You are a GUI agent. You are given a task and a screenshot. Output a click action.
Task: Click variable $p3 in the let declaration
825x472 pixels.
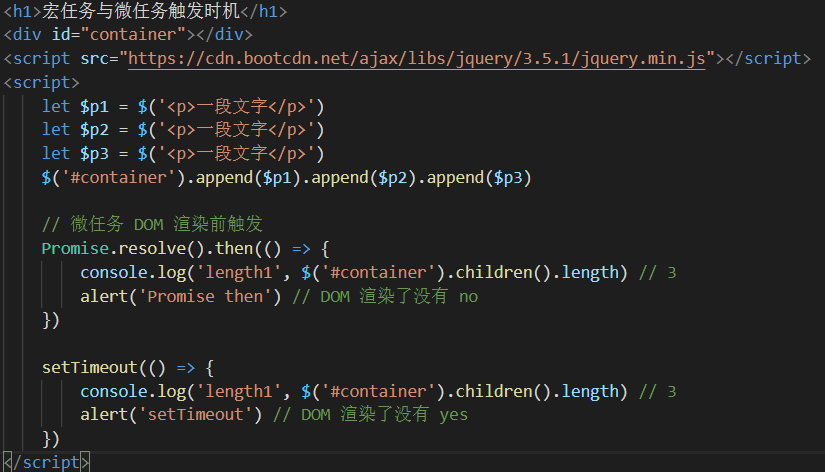94,154
